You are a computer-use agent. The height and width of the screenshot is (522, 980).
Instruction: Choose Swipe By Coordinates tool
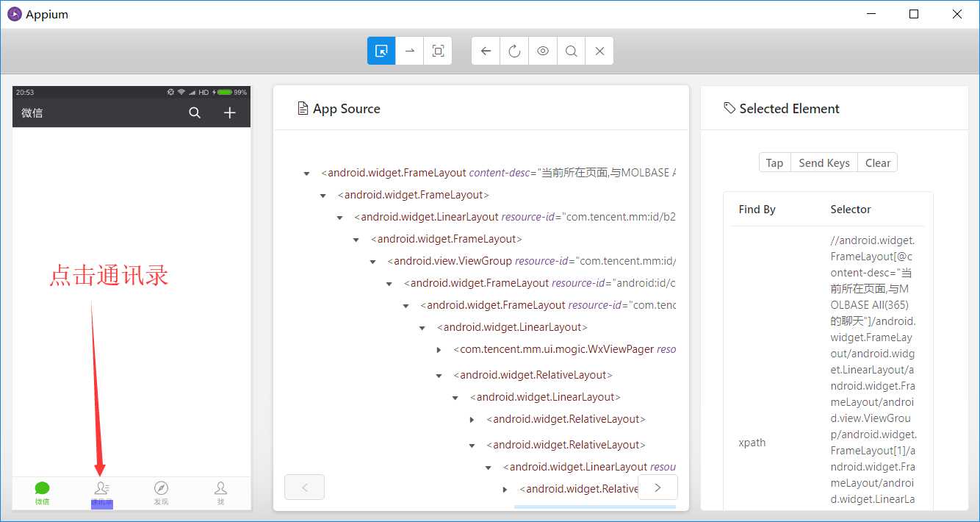(410, 51)
